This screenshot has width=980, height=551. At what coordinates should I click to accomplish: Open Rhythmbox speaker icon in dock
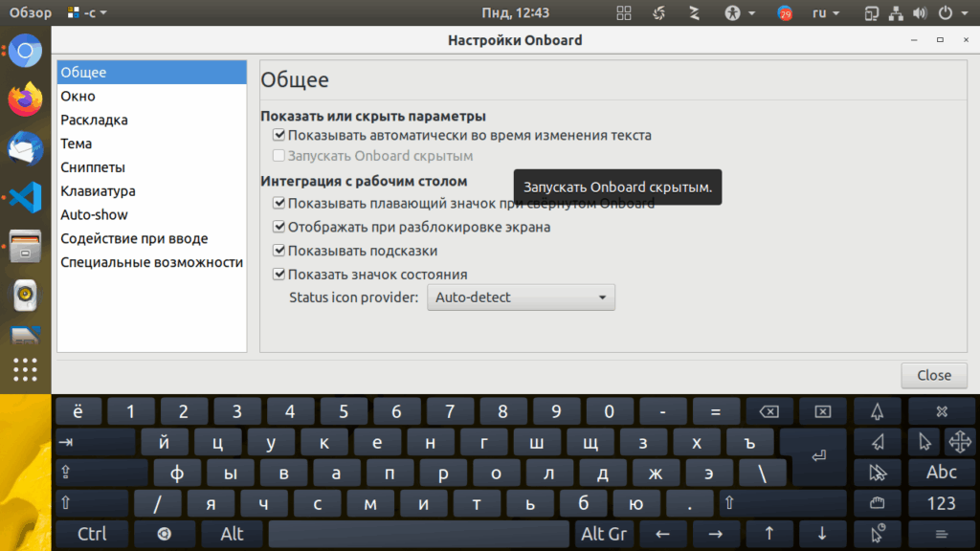tap(25, 295)
